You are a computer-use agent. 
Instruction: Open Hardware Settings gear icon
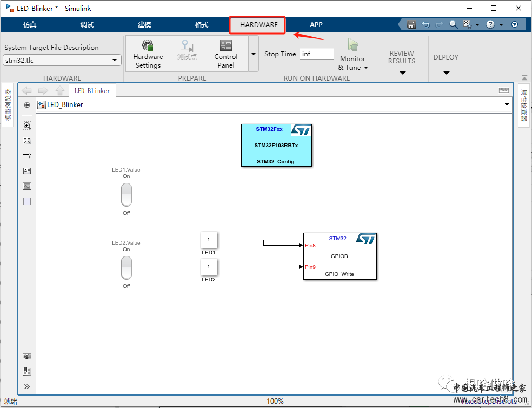click(x=148, y=45)
